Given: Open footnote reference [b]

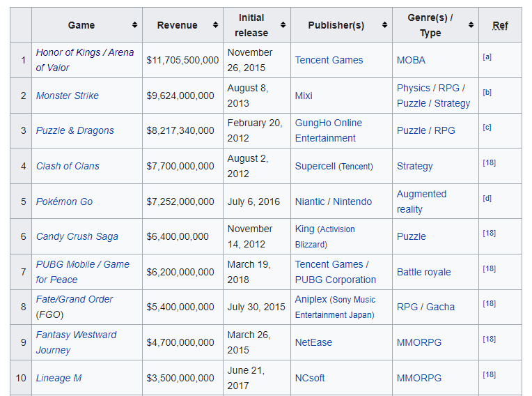Looking at the screenshot, I should point(487,92).
